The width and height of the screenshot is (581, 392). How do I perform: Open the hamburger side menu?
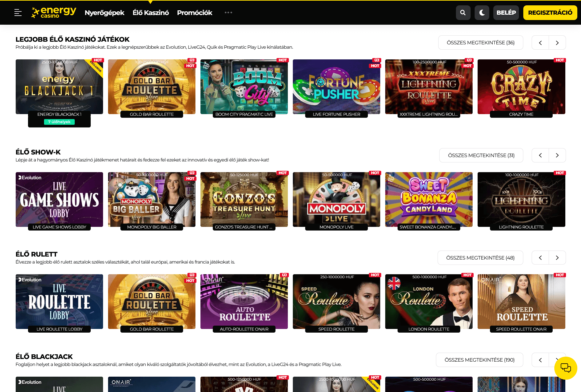pos(18,13)
